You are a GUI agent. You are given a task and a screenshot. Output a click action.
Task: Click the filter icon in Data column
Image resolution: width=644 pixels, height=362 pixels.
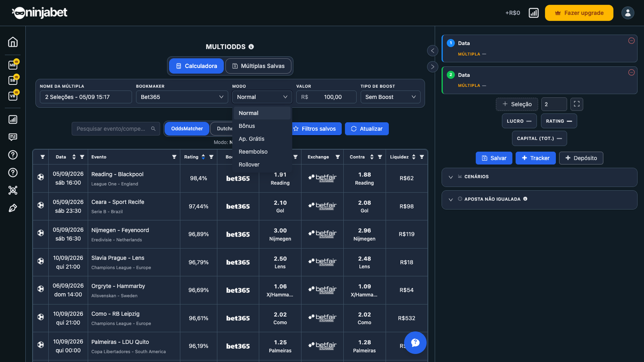pos(82,157)
